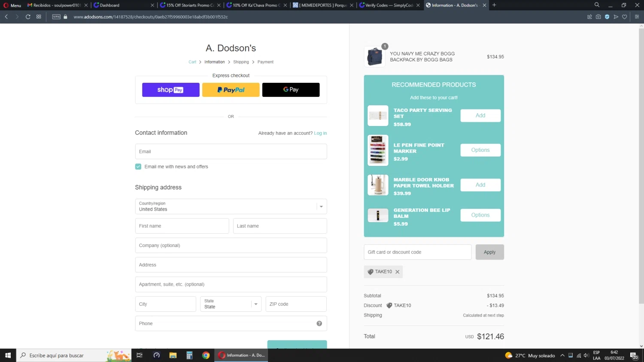The height and width of the screenshot is (362, 644).
Task: Click the page vertical scrollbar
Action: pos(641,167)
